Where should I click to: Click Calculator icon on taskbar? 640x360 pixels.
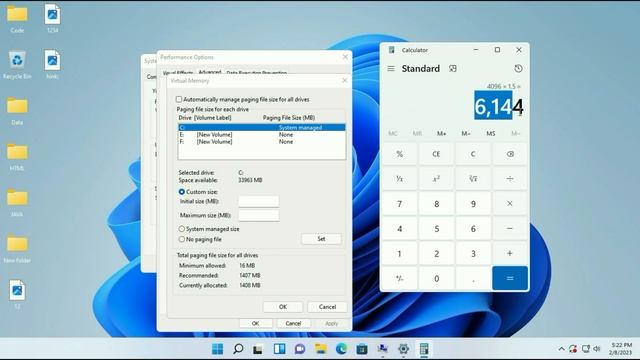click(x=424, y=349)
